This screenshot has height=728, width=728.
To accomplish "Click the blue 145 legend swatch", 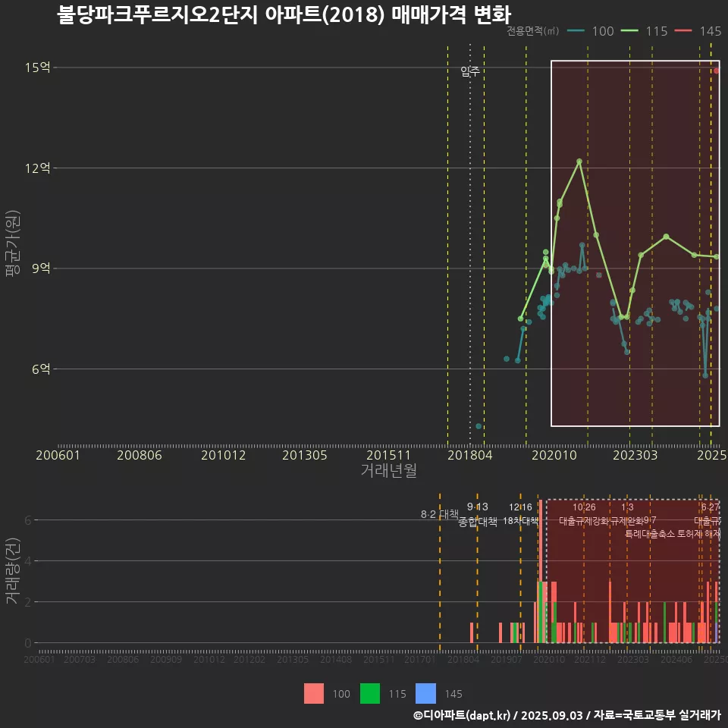I will 425,694.
